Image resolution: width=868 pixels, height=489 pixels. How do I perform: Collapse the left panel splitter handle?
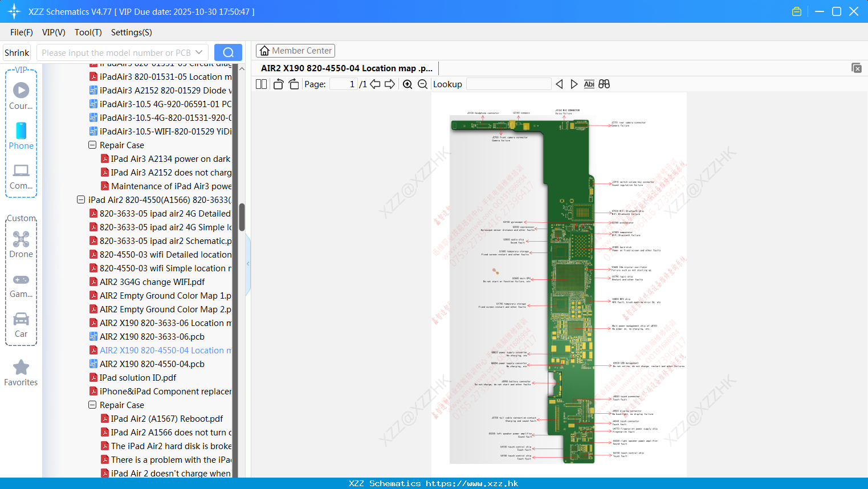point(248,264)
